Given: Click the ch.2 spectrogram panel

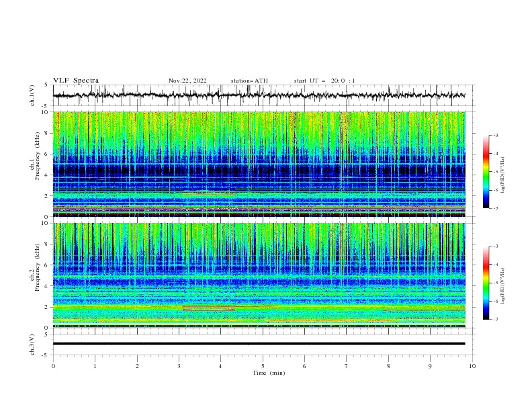Looking at the screenshot, I should (x=259, y=275).
